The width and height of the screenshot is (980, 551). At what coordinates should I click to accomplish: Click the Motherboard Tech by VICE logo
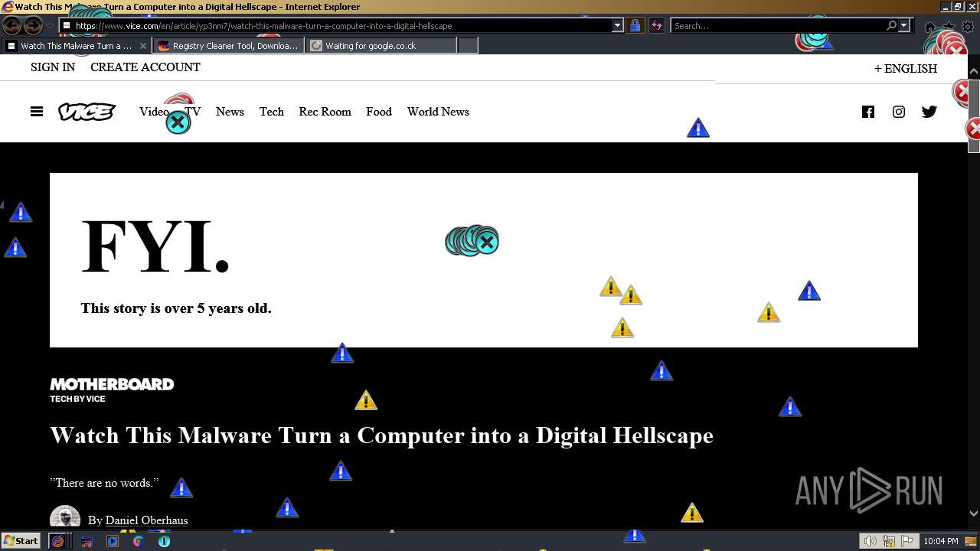[112, 390]
